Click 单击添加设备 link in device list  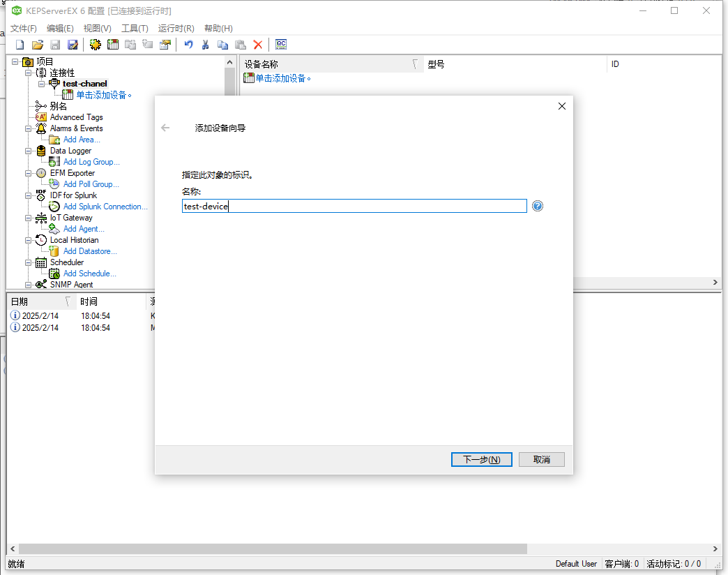point(282,78)
